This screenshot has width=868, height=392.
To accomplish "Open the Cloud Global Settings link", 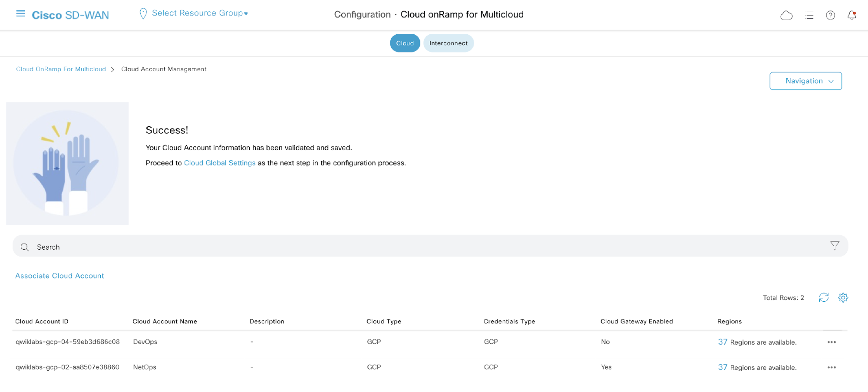I will (220, 163).
